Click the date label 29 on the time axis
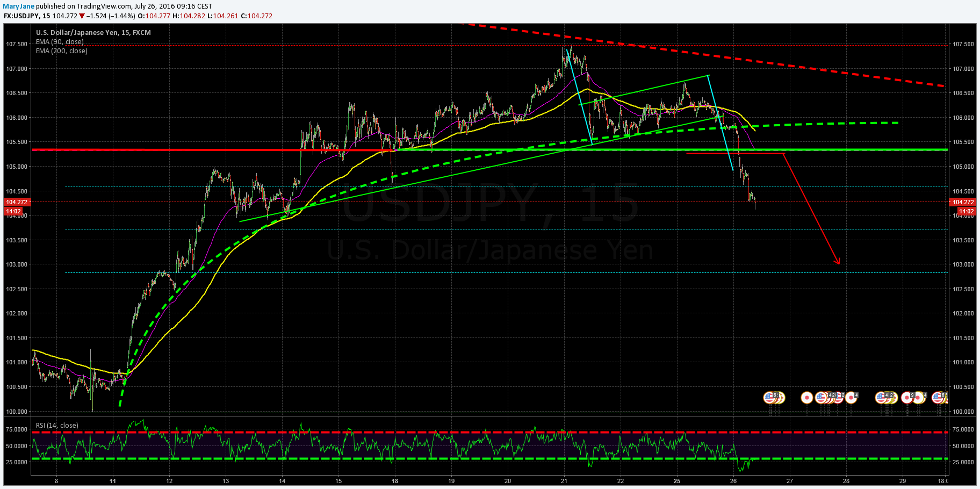Viewport: 980px width, 489px height. (x=903, y=481)
